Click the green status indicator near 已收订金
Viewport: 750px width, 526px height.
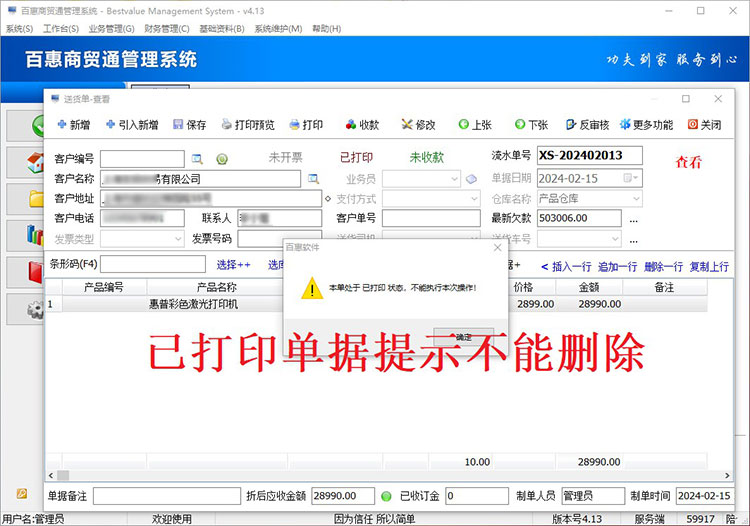point(386,496)
